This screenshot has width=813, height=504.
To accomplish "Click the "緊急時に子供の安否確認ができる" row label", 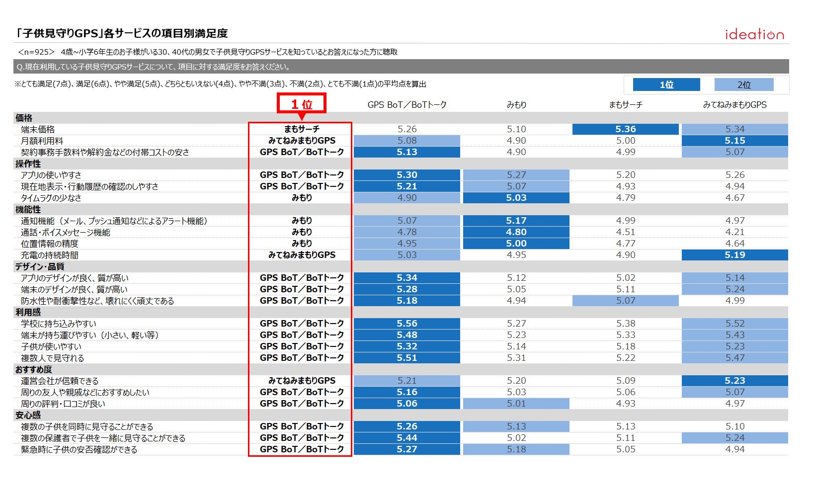I will (x=79, y=449).
